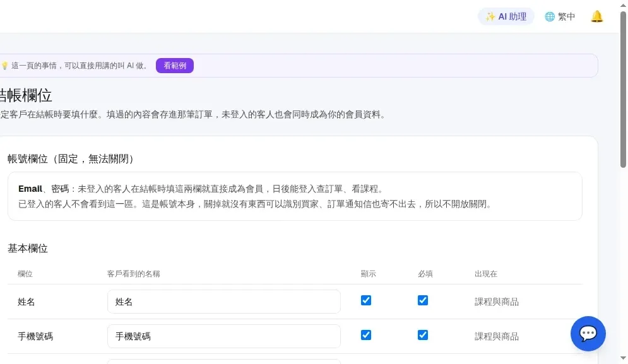Click the globe language icon

point(550,16)
